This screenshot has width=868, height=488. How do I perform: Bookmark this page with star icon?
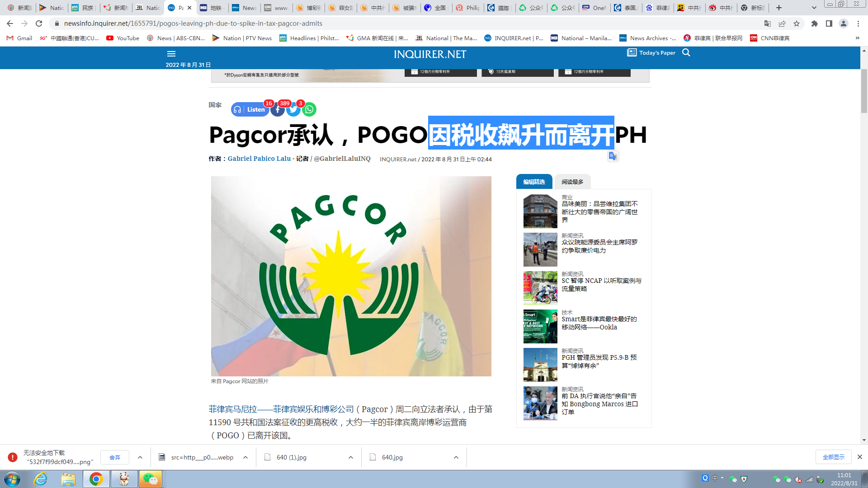[x=797, y=23]
